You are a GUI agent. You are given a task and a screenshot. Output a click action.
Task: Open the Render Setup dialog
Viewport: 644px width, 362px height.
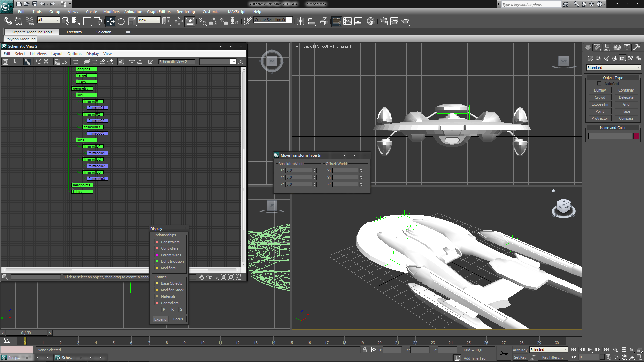(384, 21)
